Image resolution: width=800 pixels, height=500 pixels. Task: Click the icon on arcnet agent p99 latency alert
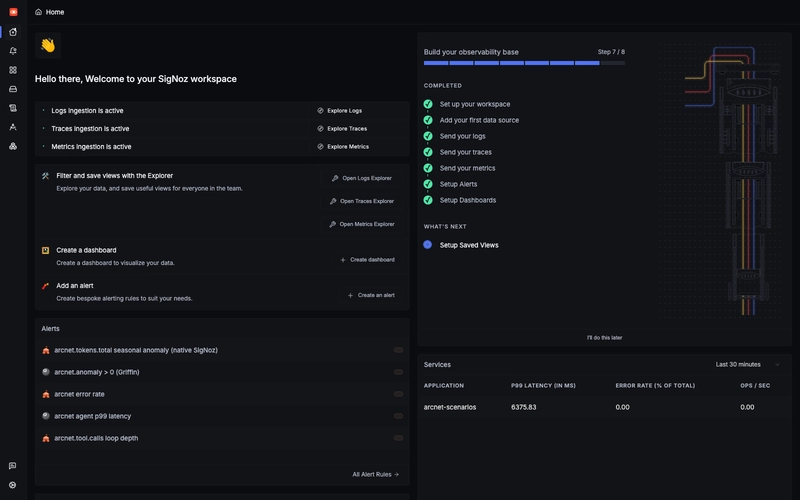point(46,416)
